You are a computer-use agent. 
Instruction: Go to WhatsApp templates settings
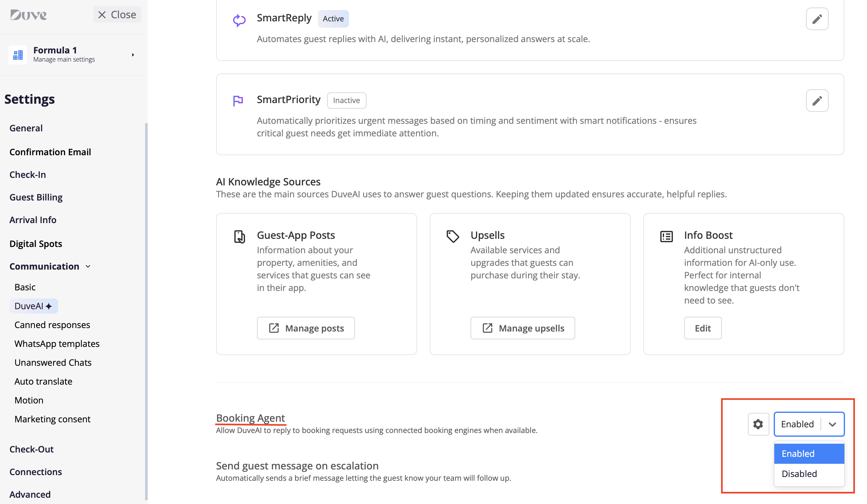(x=57, y=343)
